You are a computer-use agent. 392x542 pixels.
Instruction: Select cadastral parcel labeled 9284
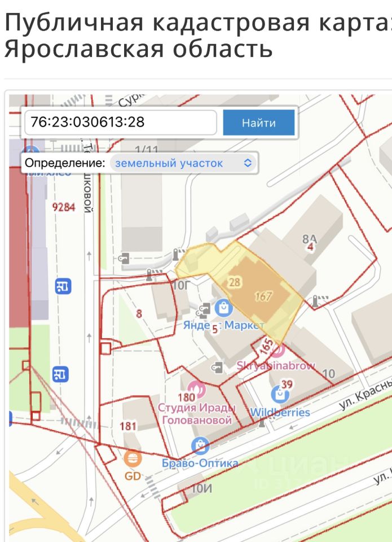click(x=64, y=207)
